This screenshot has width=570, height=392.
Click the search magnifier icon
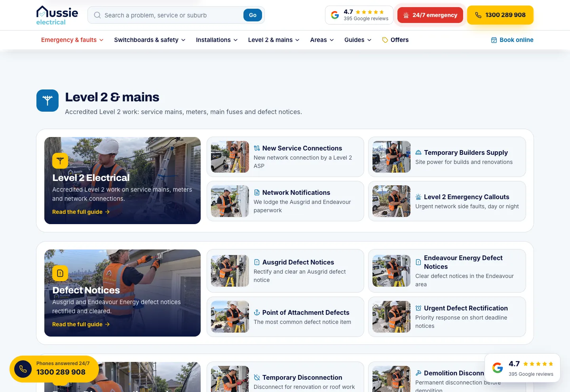pos(97,15)
